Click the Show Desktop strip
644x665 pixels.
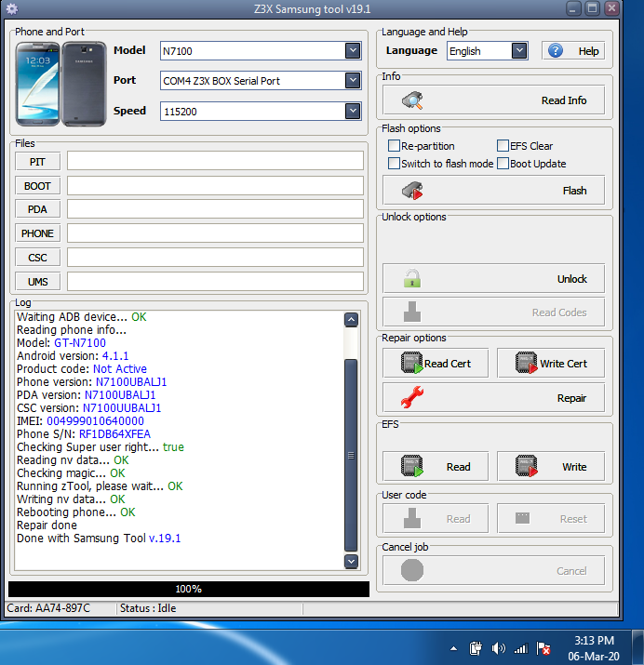[x=637, y=646]
